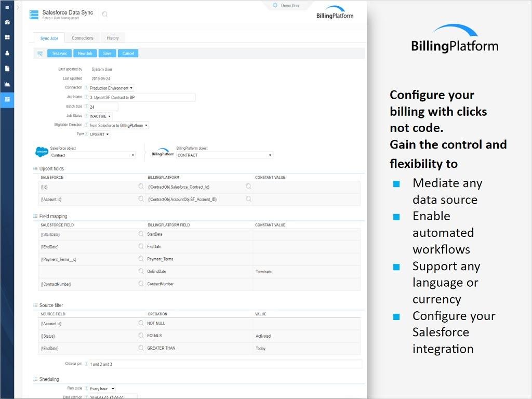Click lookup icon in OnEndDate row
532x399 pixels.
(x=141, y=271)
